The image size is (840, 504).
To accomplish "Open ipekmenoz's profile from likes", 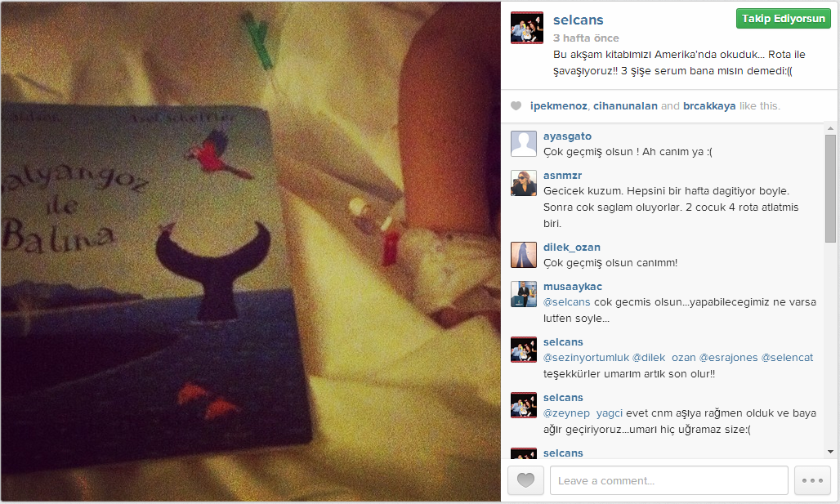I will click(558, 106).
